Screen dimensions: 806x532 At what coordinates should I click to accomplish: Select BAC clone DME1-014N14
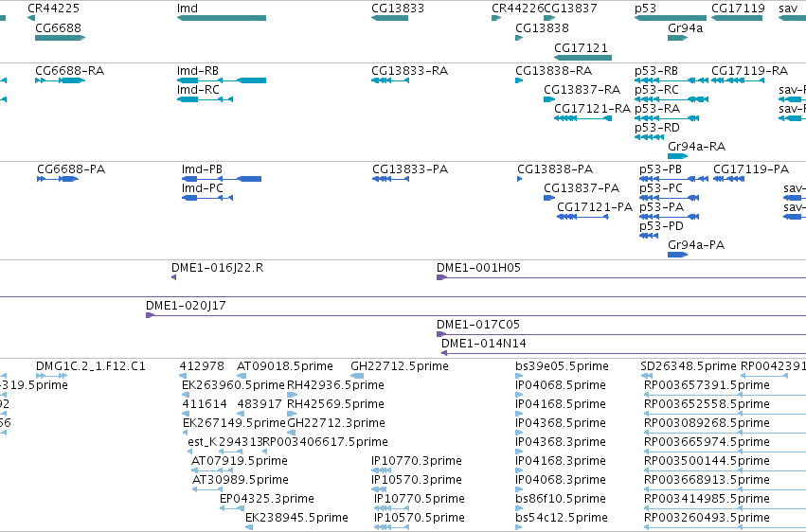[624, 353]
